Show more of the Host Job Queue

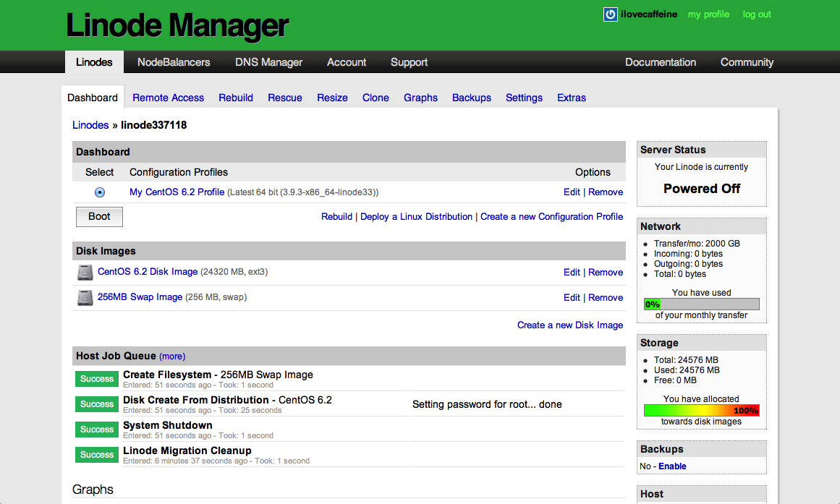pyautogui.click(x=172, y=356)
